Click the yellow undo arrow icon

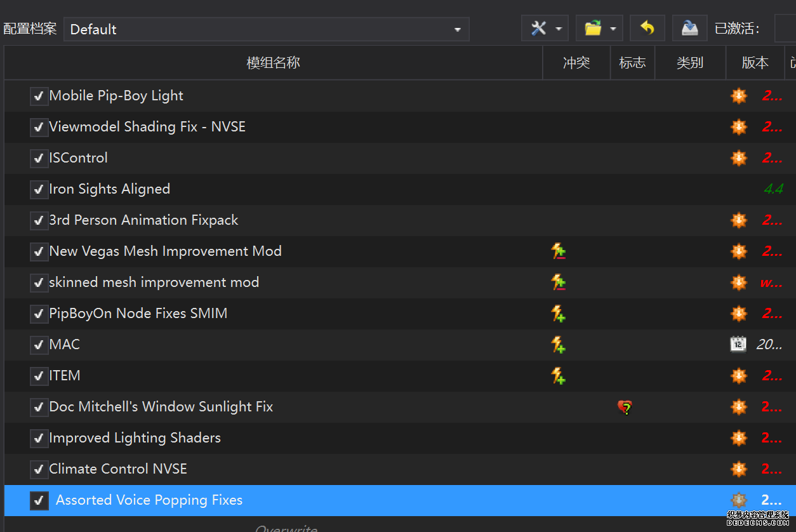[x=647, y=29]
